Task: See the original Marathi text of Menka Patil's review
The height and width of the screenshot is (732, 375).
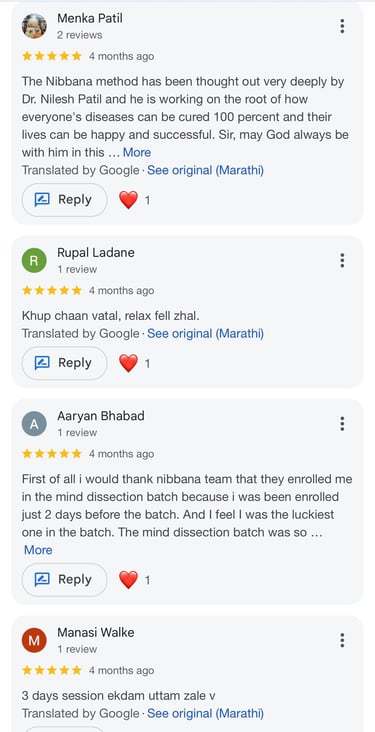Action: point(205,170)
